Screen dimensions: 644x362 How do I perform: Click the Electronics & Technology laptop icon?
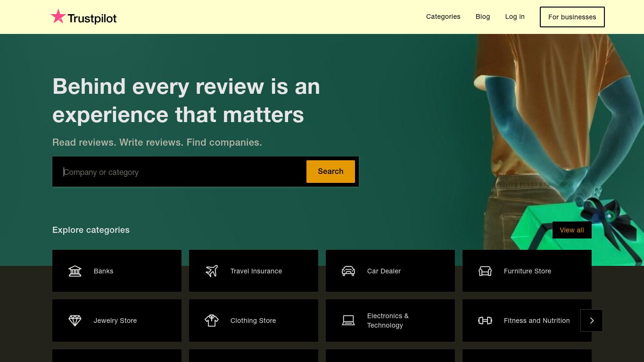[x=348, y=321]
